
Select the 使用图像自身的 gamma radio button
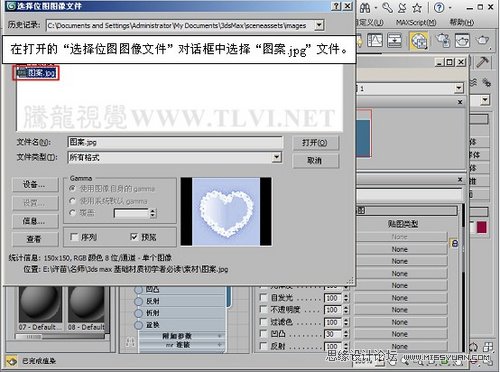tap(72, 189)
